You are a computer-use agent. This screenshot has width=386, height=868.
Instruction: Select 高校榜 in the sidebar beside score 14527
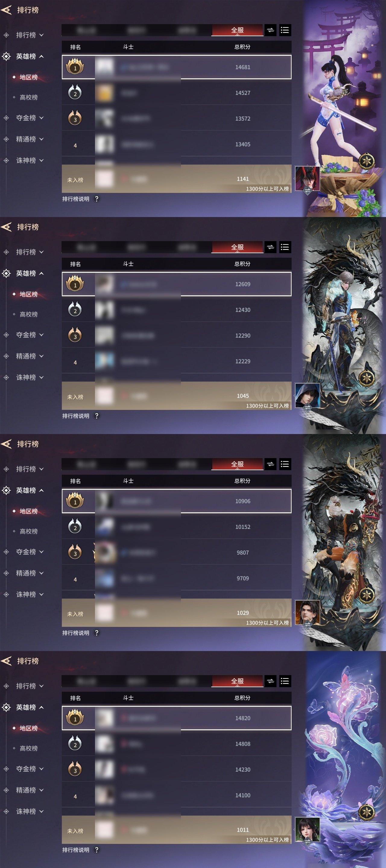29,97
